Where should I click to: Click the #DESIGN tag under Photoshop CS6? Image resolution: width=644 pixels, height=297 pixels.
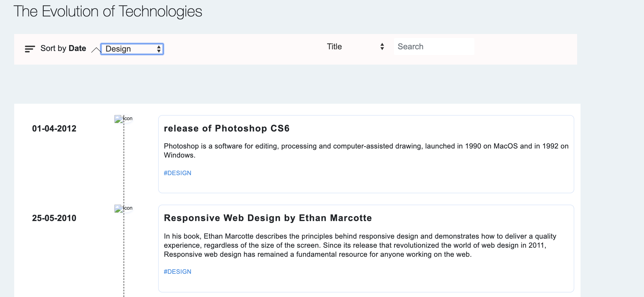pyautogui.click(x=177, y=173)
